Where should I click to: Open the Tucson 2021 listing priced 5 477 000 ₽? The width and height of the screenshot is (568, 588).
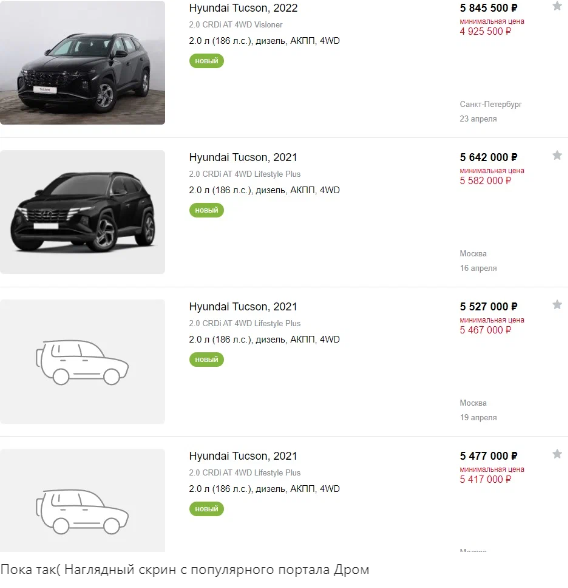coord(243,456)
